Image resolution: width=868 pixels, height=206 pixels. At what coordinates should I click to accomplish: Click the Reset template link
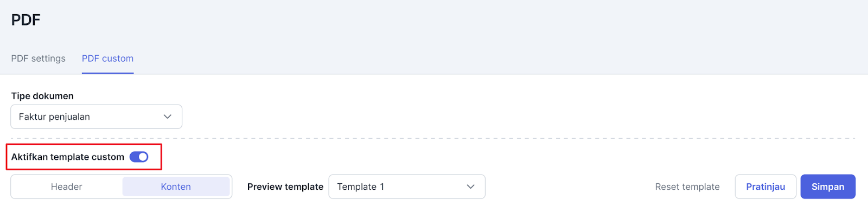click(687, 186)
